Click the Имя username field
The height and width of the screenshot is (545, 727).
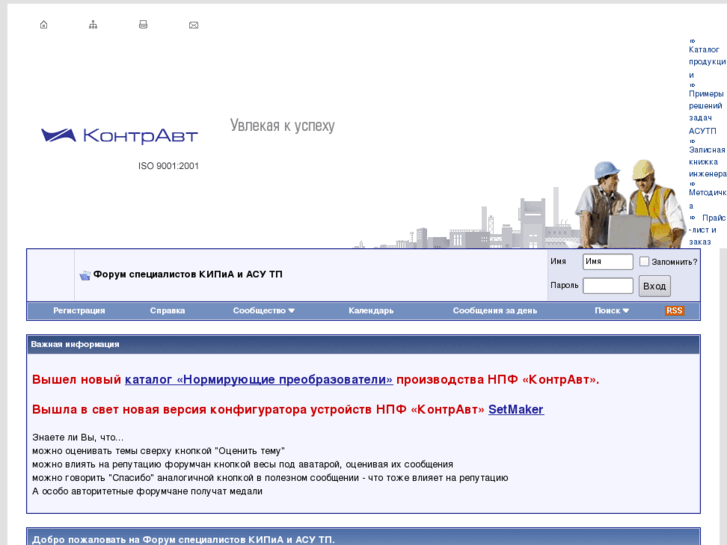pyautogui.click(x=608, y=262)
